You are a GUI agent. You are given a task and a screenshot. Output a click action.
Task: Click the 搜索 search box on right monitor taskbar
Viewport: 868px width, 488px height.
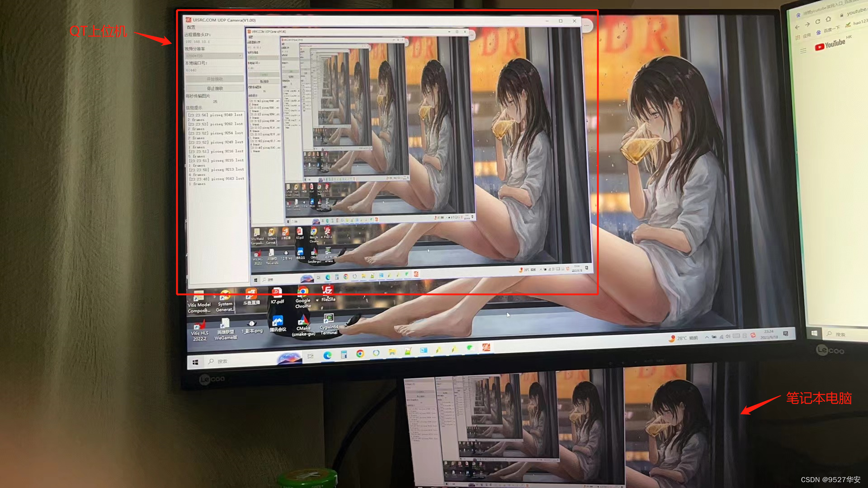click(844, 334)
